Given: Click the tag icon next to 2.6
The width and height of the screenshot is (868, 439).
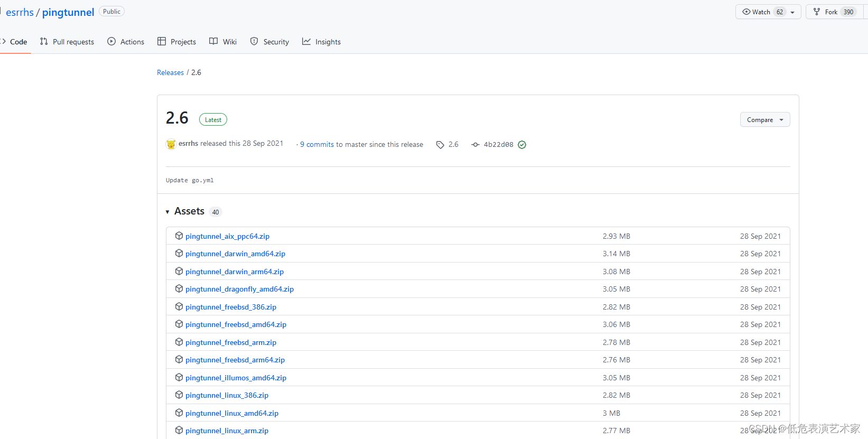Looking at the screenshot, I should point(440,145).
